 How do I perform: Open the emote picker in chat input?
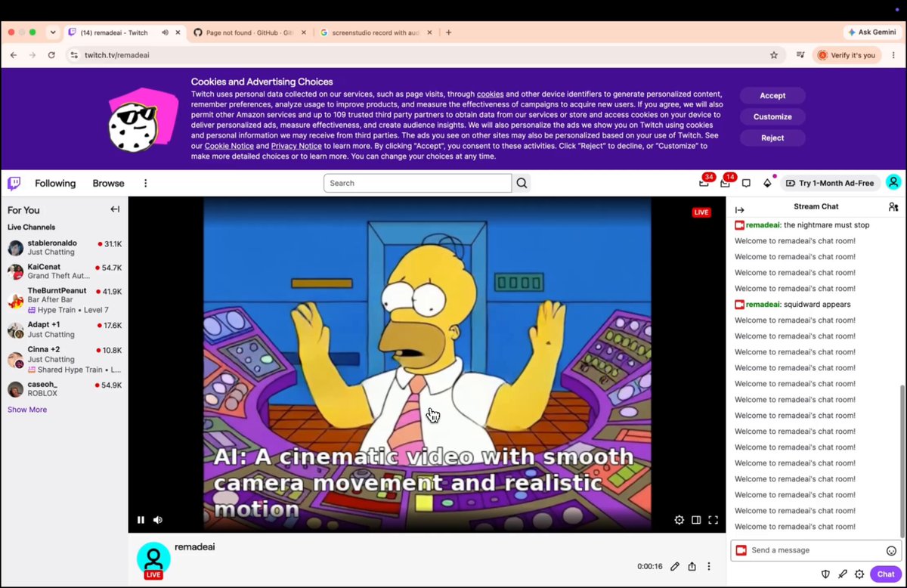pos(891,551)
